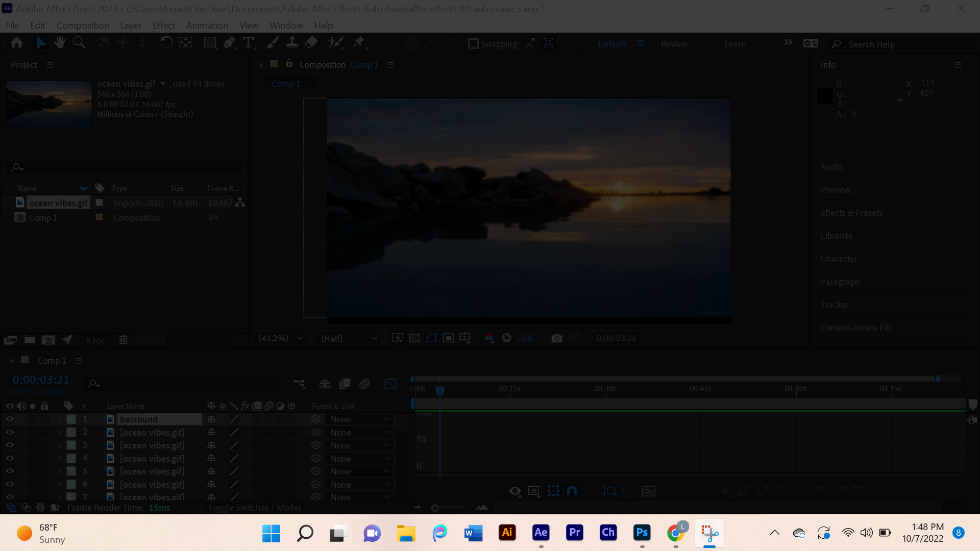Image resolution: width=980 pixels, height=551 pixels.
Task: Open the Animation menu
Action: (207, 25)
